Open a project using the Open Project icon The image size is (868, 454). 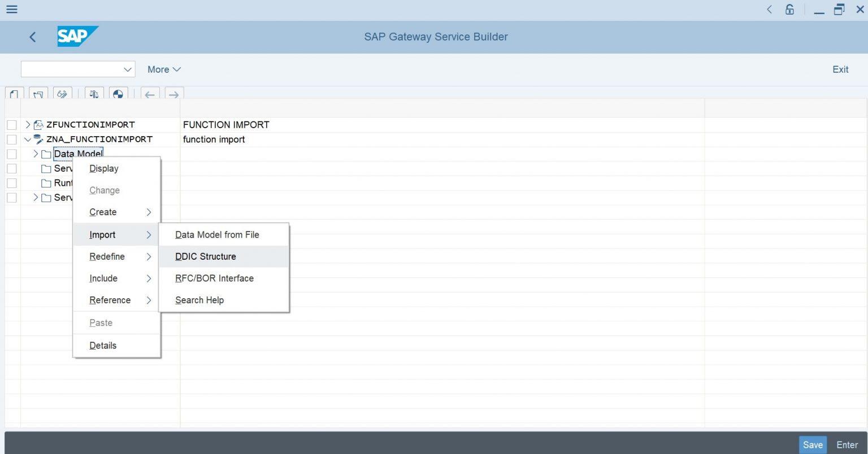pyautogui.click(x=38, y=94)
